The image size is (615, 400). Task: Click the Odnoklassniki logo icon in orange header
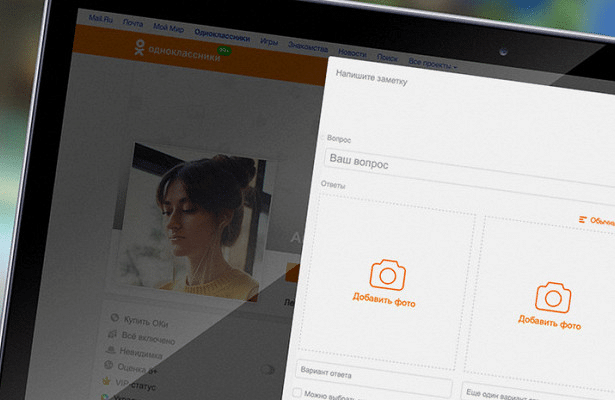[x=139, y=47]
